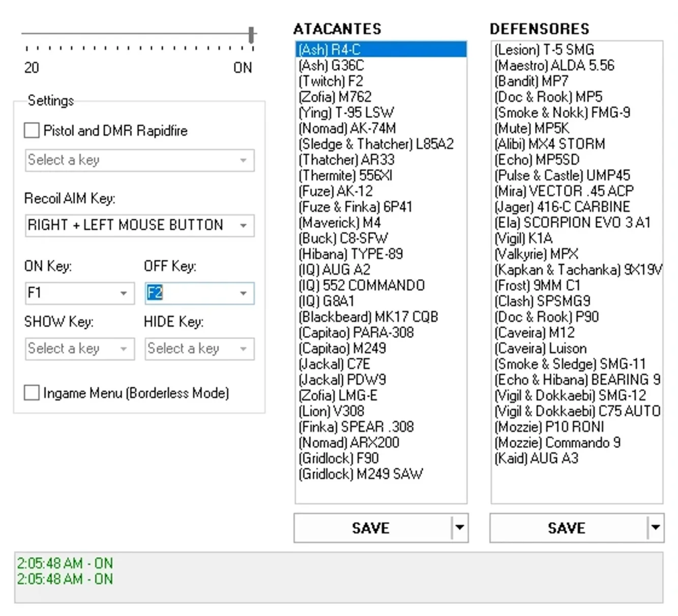Open the OFF Key dropdown showing F2
This screenshot has width=678, height=616.
point(199,293)
